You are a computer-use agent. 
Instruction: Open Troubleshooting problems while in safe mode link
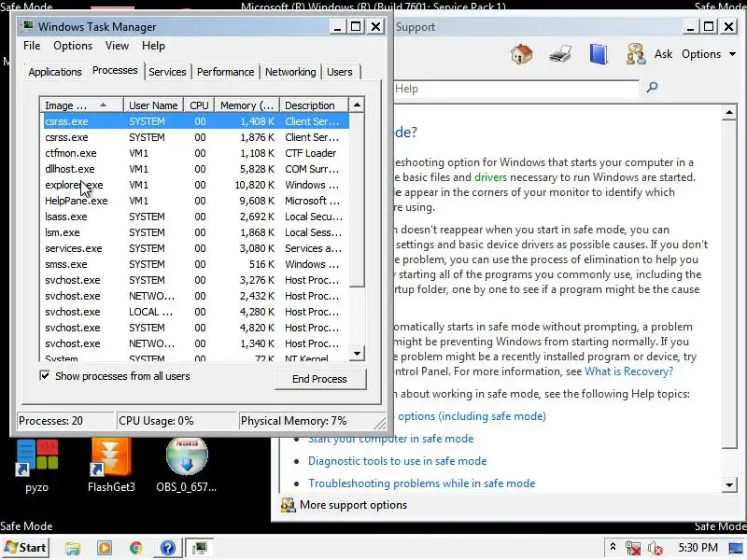[422, 483]
